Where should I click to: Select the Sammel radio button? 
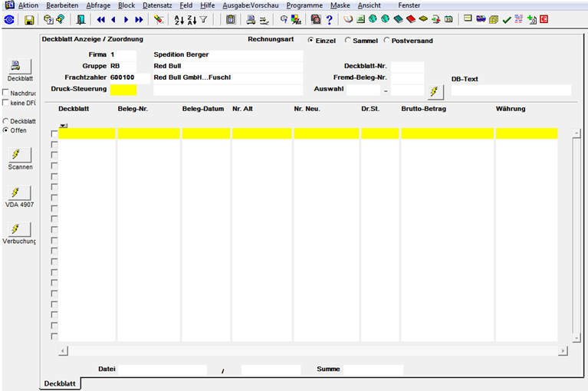(x=347, y=40)
